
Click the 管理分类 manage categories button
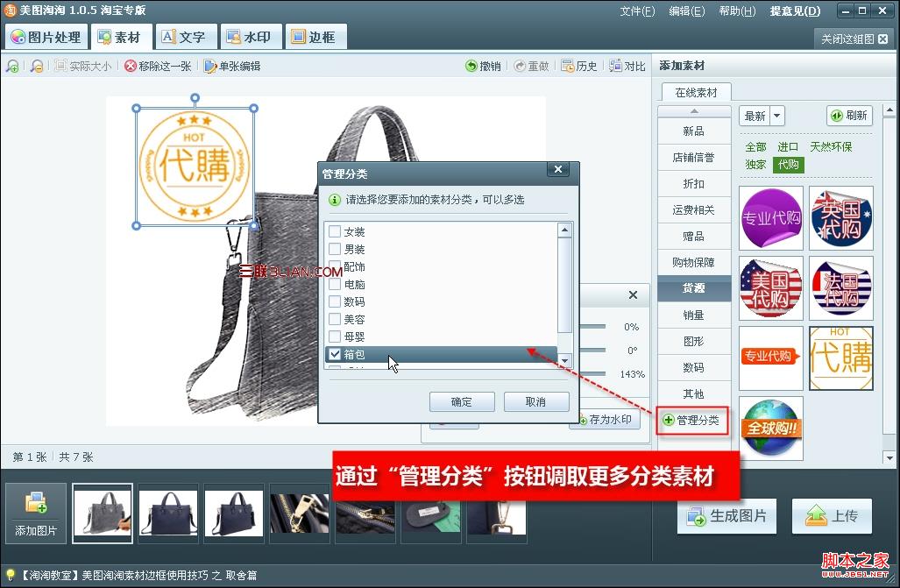(691, 421)
